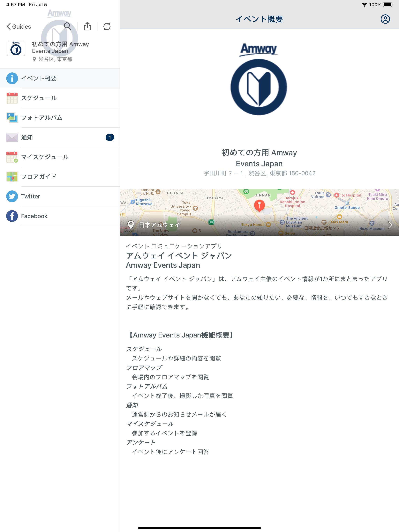Tap the location pin beside 日本アムウェイ
Viewport: 399px width, 532px height.
(x=131, y=225)
